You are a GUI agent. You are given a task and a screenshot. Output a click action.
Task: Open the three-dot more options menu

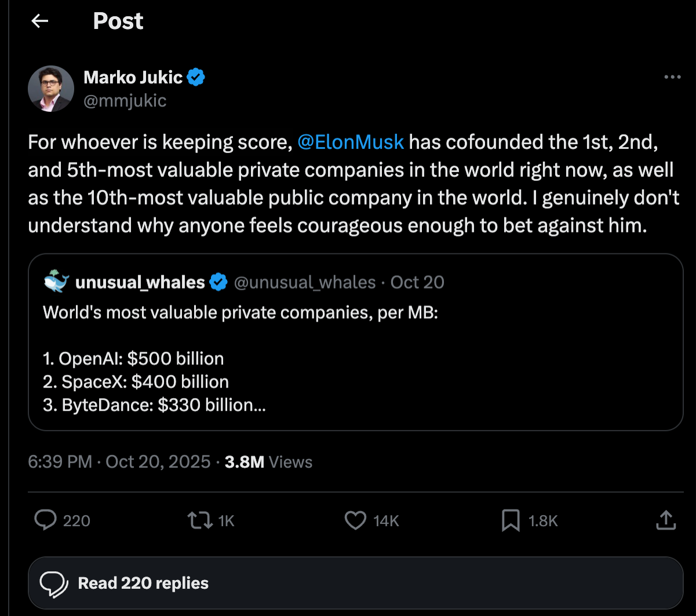tap(672, 77)
